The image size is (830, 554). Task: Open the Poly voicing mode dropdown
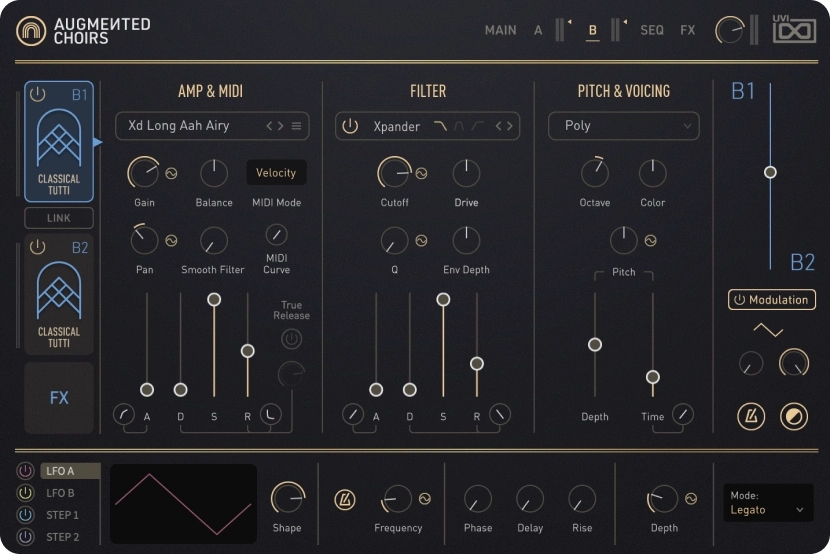click(623, 126)
